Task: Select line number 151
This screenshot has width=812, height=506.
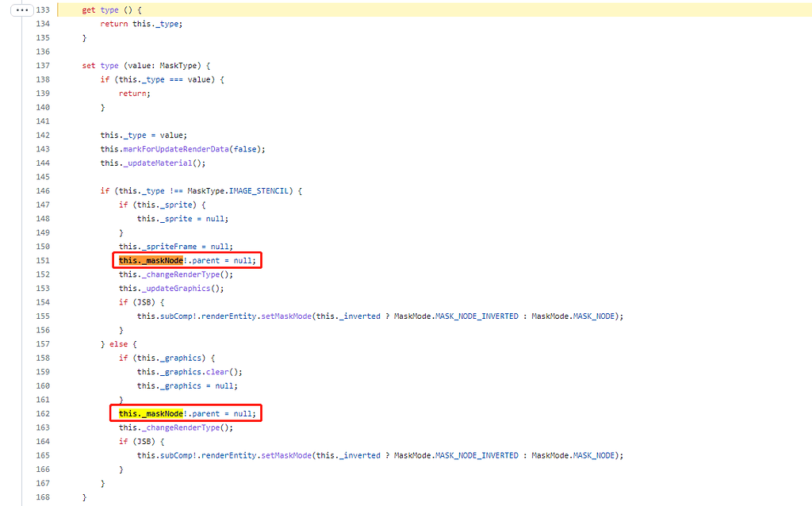Action: [43, 260]
